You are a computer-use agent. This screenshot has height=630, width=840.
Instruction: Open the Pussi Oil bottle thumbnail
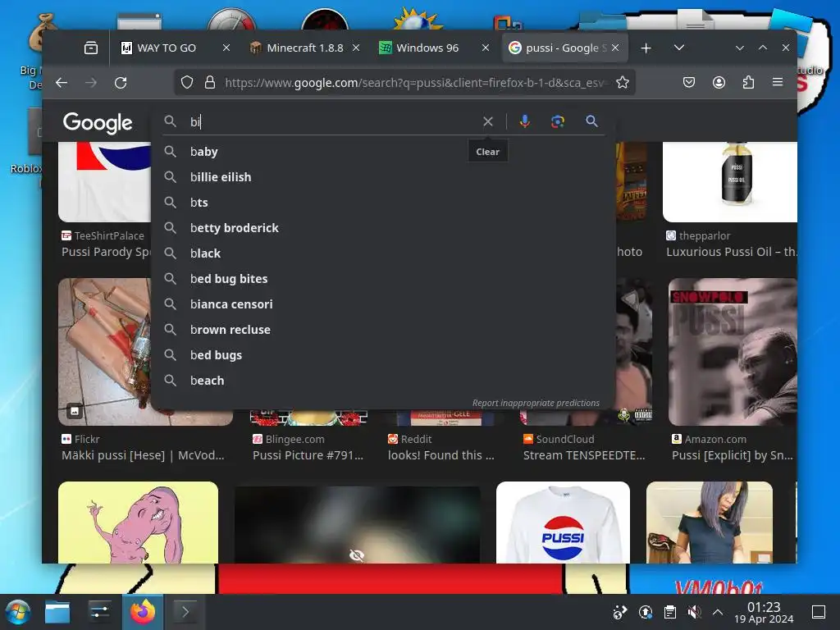coord(729,182)
